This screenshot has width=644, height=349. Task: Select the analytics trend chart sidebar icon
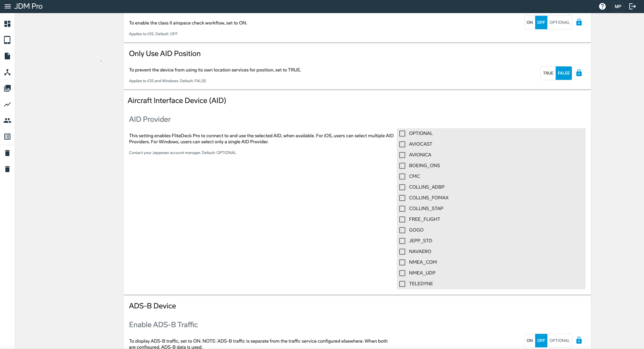(7, 104)
